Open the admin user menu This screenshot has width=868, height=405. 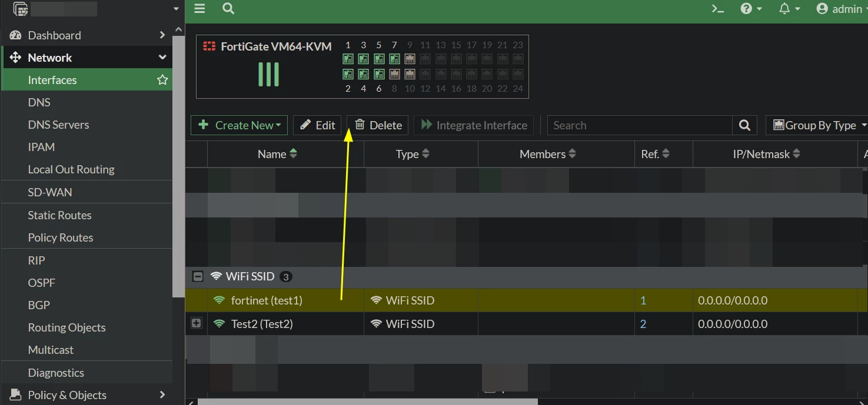842,9
